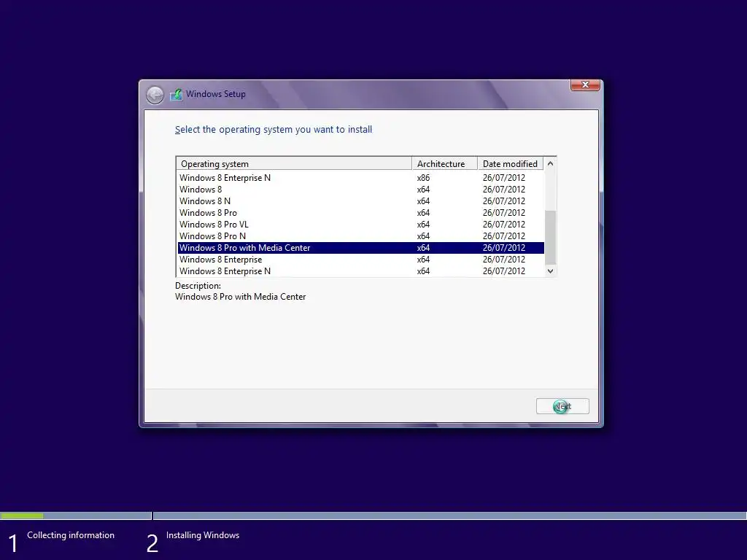Click the green setup progress bar
This screenshot has width=747, height=560.
[22, 516]
